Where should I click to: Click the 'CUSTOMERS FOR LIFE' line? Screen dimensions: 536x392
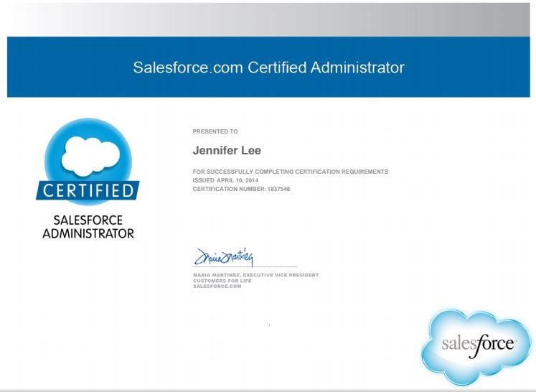click(222, 281)
